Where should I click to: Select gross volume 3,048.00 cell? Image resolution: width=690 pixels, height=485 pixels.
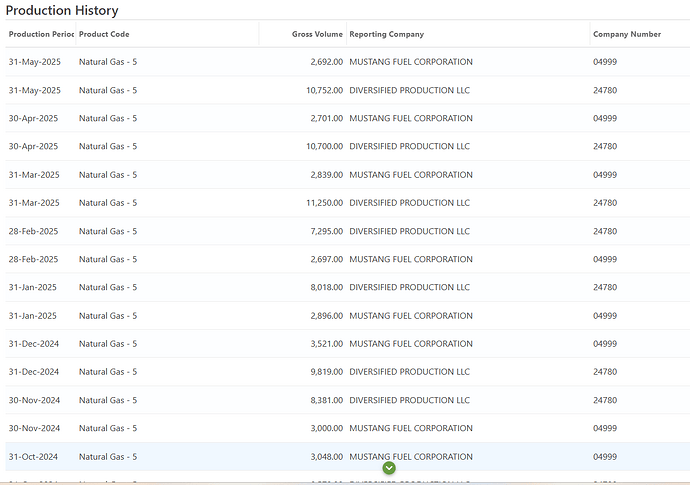(327, 457)
